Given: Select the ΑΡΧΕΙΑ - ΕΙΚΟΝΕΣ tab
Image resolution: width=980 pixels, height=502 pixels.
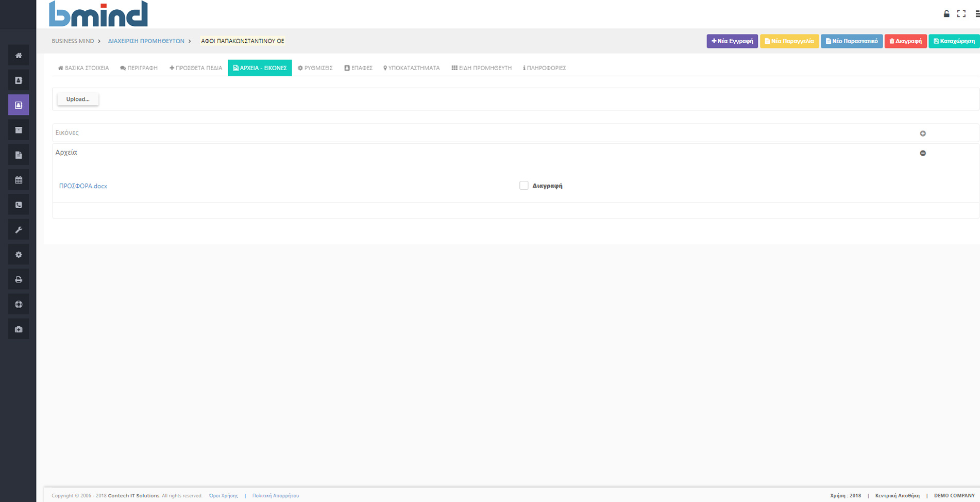Looking at the screenshot, I should pos(260,68).
